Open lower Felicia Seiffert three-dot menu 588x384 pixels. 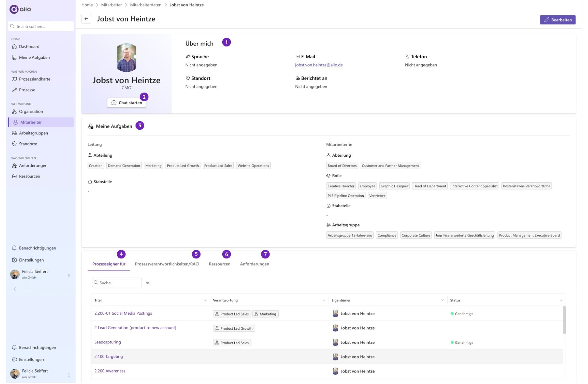pyautogui.click(x=69, y=375)
